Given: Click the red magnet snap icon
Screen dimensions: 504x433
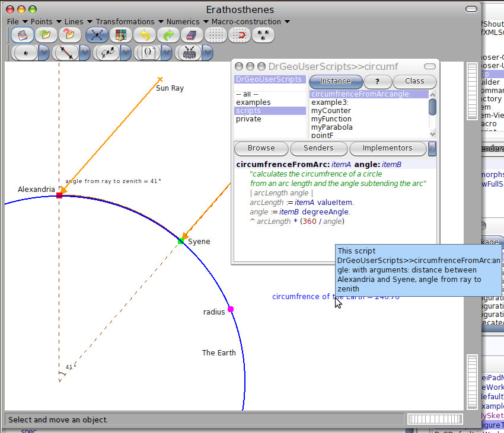Looking at the screenshot, I should (240, 35).
